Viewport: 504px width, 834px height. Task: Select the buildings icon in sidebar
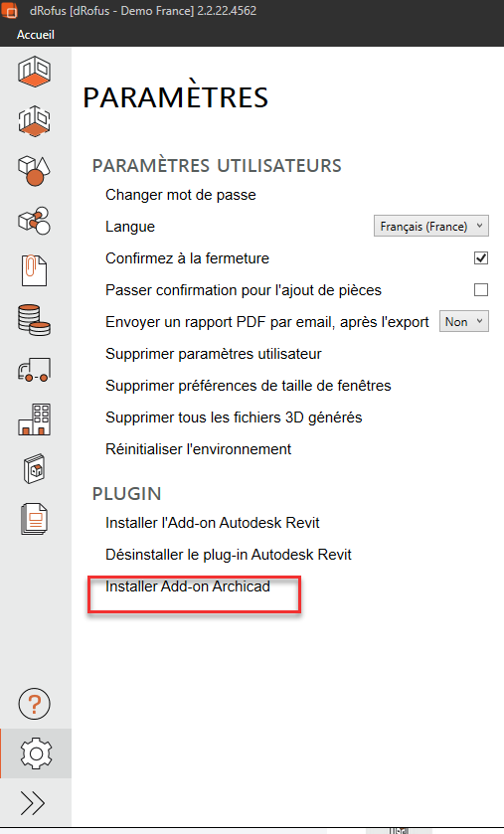34,419
